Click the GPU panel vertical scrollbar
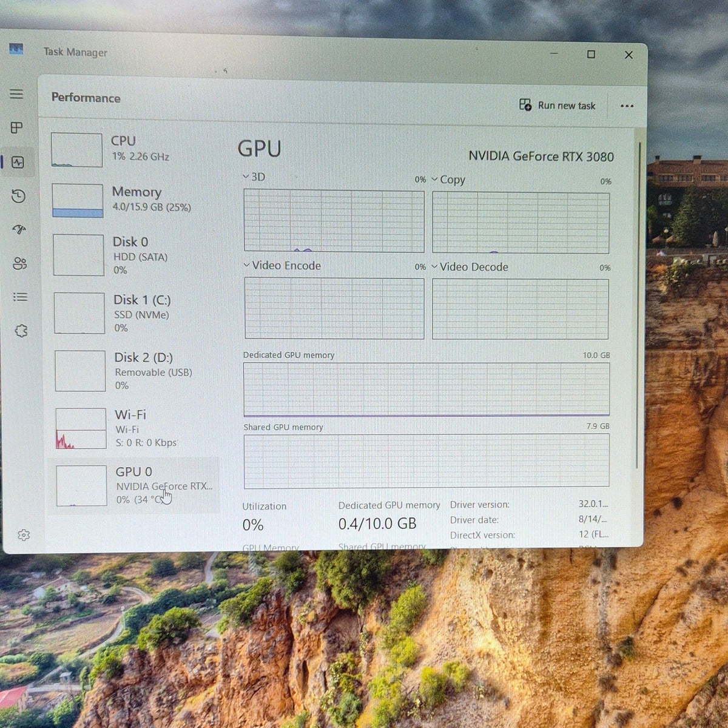728x728 pixels. pos(638,303)
